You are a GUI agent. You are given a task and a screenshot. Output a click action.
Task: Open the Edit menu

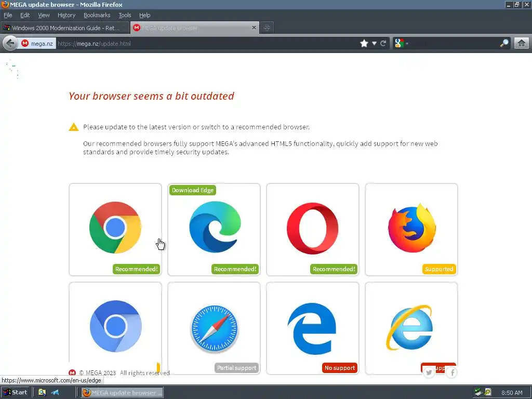[25, 15]
